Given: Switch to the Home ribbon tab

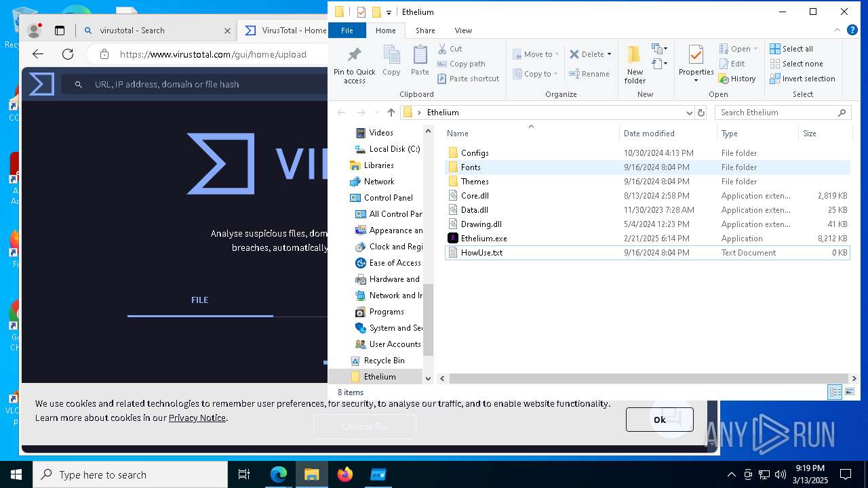Looking at the screenshot, I should pos(385,30).
